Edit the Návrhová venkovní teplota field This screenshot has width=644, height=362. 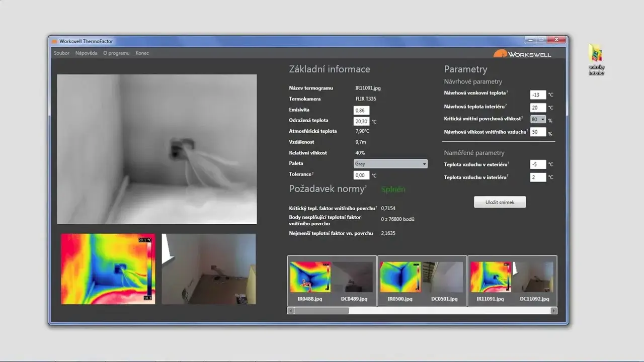click(x=538, y=95)
